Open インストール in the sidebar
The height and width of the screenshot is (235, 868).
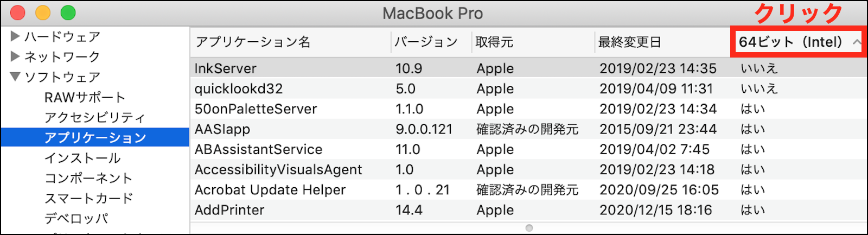pyautogui.click(x=82, y=158)
